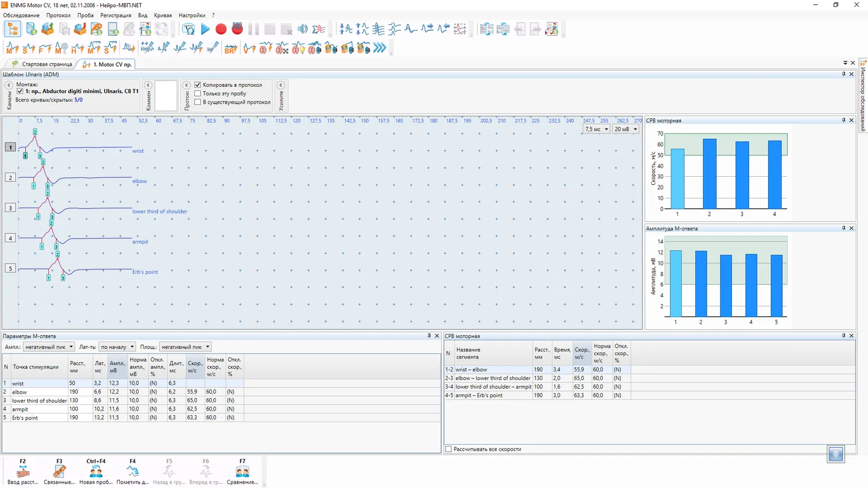The image size is (868, 488).
Task: Toggle Копировать в протокол checkbox
Action: 198,85
